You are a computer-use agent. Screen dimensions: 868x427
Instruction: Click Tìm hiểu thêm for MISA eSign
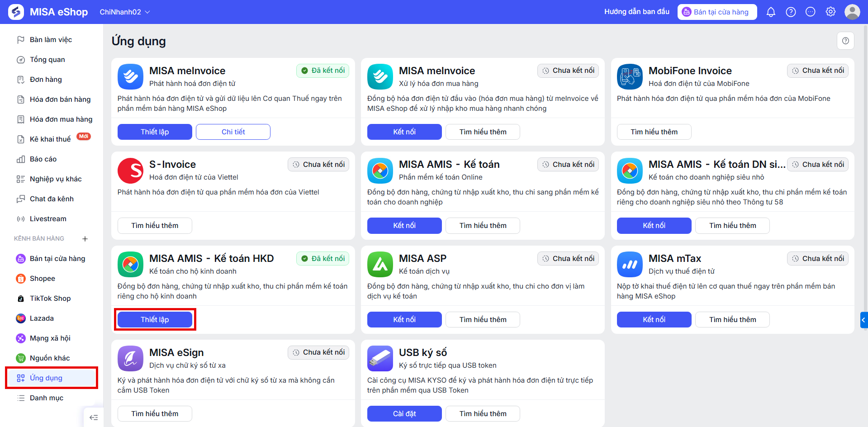pos(155,413)
